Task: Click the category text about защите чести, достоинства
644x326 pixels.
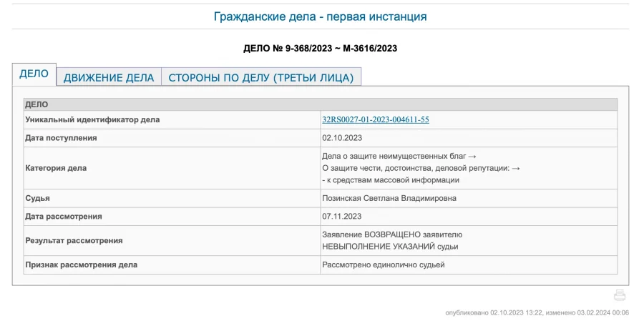Action: point(421,168)
